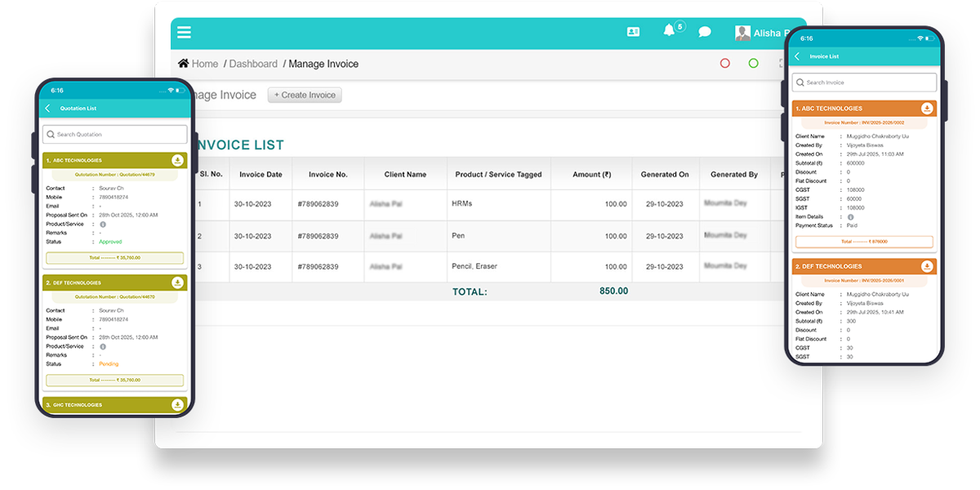Open Dashboard breadcrumb link
This screenshot has height=490, width=980.
coord(253,64)
